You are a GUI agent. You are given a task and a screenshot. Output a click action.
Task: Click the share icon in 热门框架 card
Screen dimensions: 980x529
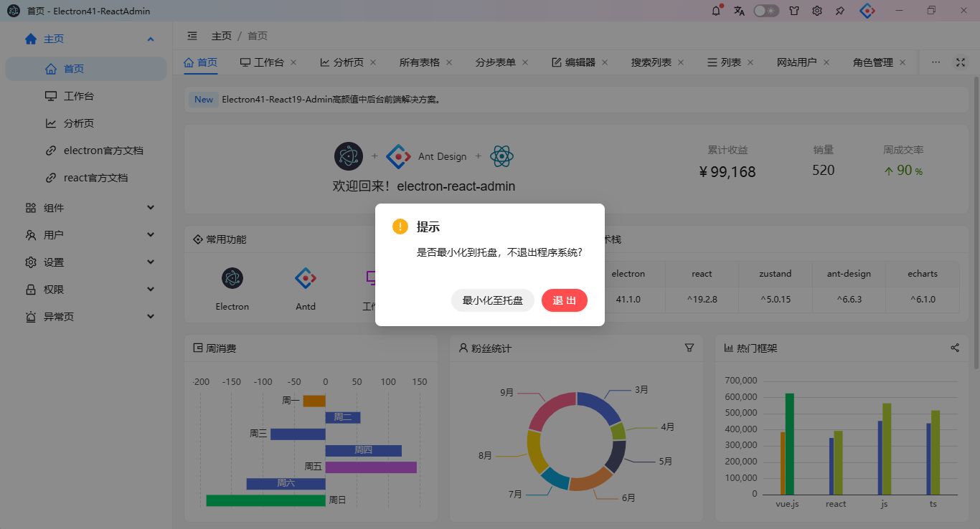click(x=955, y=348)
